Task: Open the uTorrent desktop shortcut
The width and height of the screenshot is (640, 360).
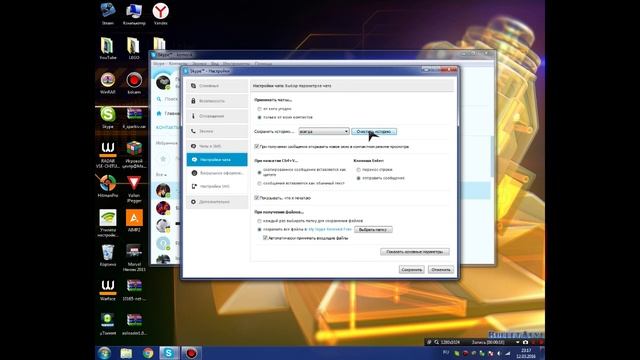Action: pos(108,324)
